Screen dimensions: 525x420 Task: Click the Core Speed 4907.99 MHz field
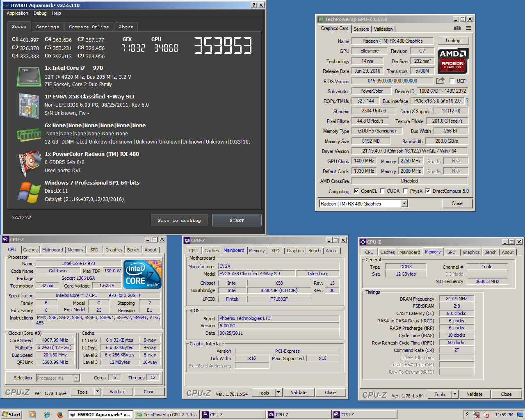pos(55,340)
